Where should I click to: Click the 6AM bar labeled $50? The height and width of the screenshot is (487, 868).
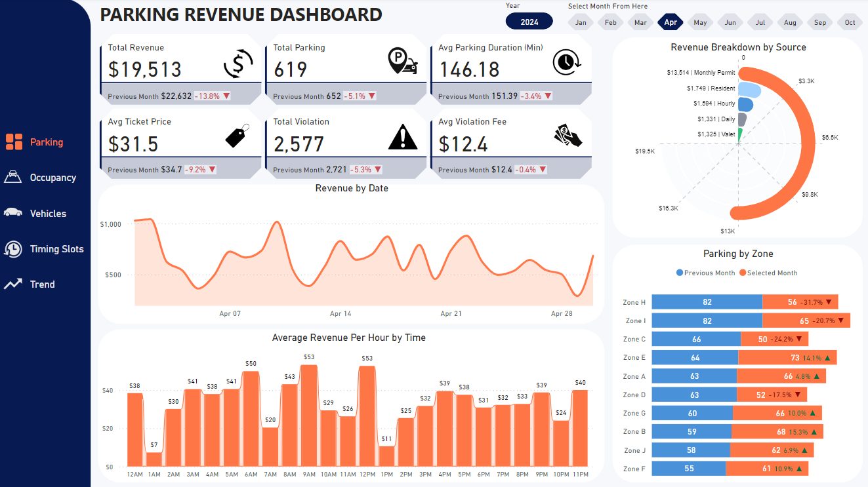click(x=251, y=419)
